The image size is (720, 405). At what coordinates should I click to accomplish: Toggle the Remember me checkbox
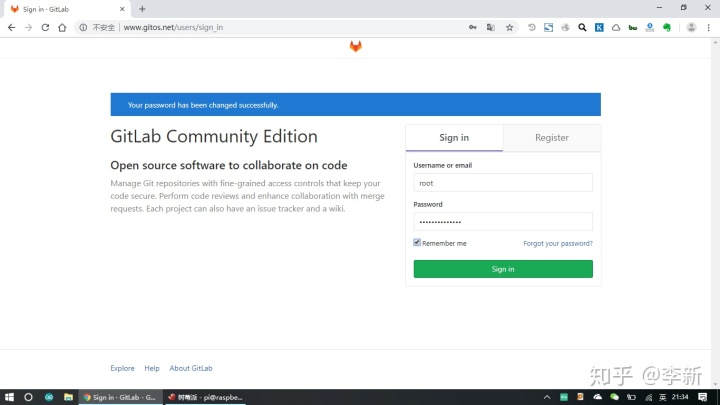(x=417, y=242)
